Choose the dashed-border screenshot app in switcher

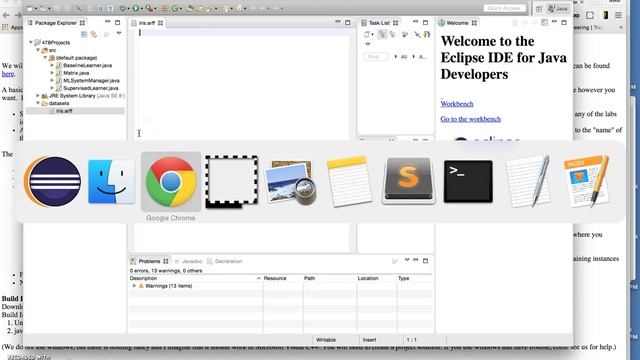pos(231,182)
